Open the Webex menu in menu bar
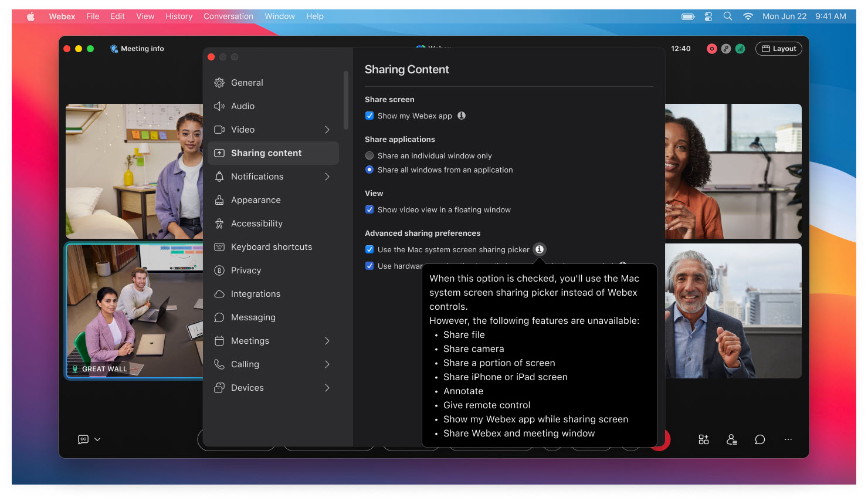868x501 pixels. click(62, 16)
